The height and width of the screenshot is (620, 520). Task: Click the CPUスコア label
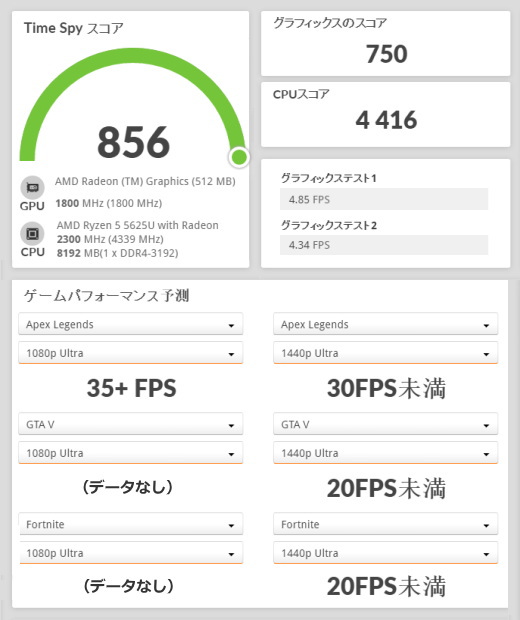coord(301,94)
